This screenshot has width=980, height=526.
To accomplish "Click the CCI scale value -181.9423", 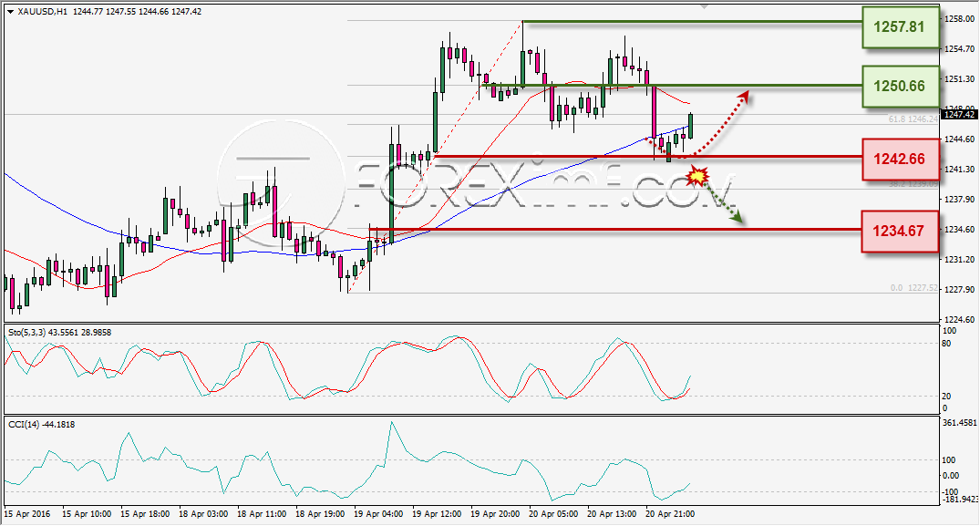I will (959, 500).
